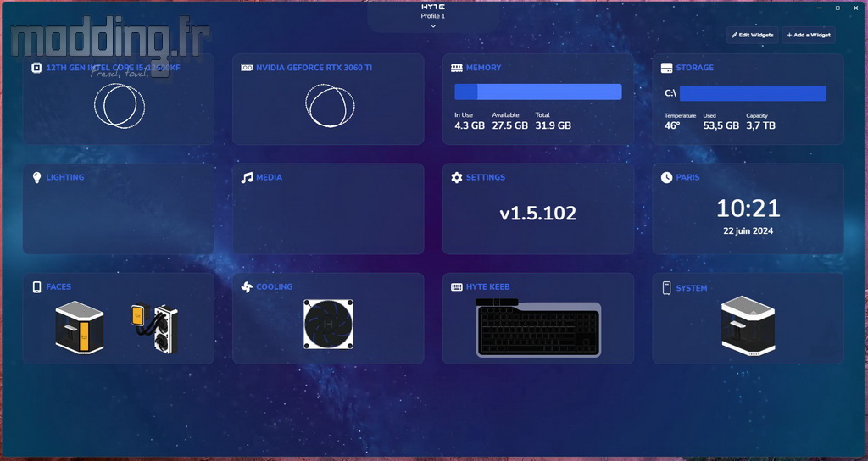Click the v1.5.102 version text
This screenshot has width=868, height=461.
click(538, 213)
